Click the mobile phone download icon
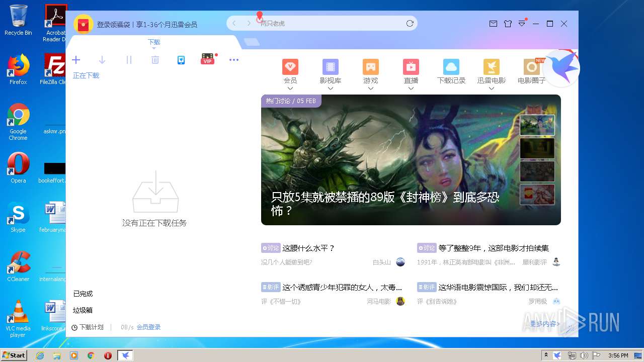644x362 pixels. tap(181, 60)
